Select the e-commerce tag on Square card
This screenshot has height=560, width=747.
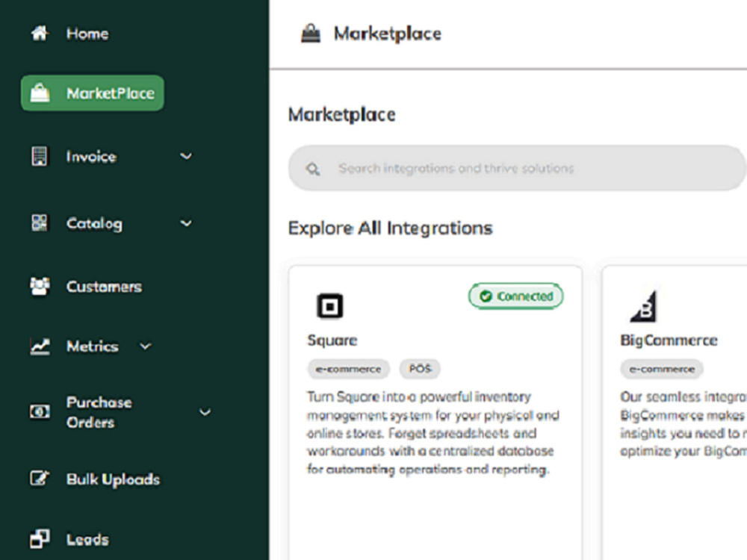(x=348, y=369)
